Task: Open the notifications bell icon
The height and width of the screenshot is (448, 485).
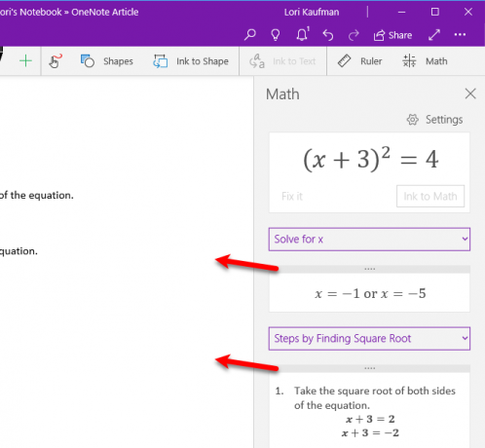Action: point(303,34)
